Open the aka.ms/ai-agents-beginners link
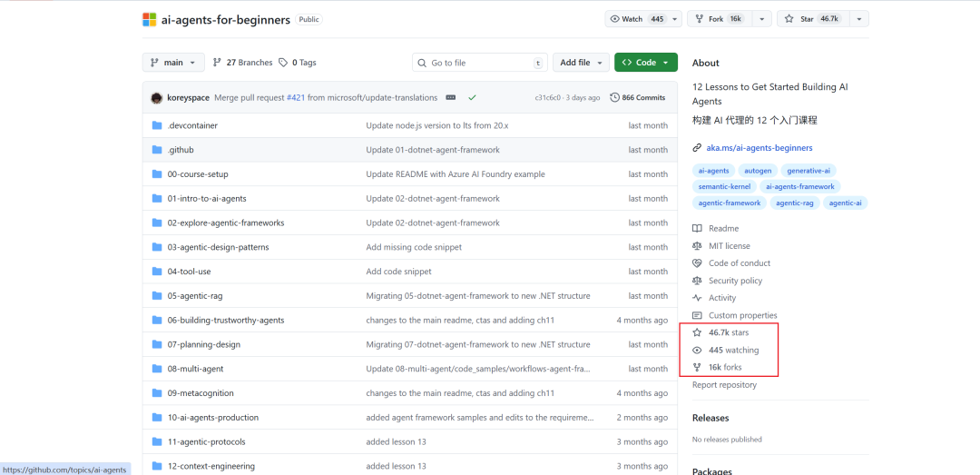The height and width of the screenshot is (475, 980). point(759,148)
